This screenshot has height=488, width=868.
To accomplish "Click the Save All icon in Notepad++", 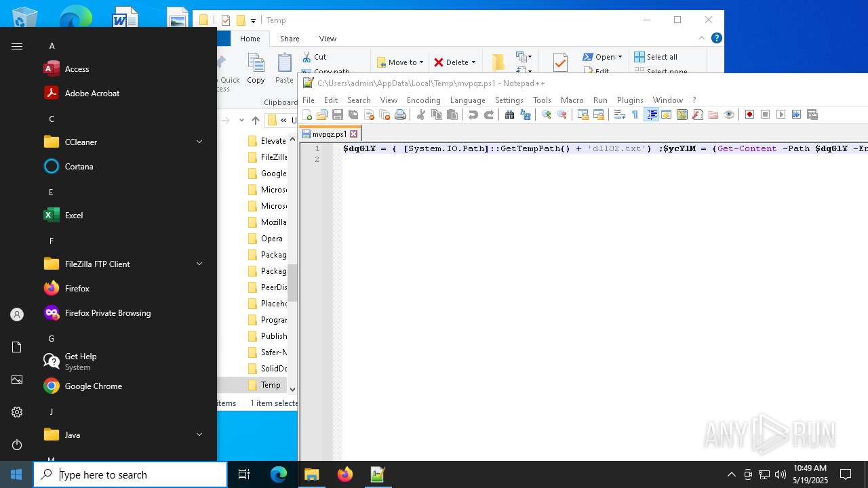I will (353, 115).
